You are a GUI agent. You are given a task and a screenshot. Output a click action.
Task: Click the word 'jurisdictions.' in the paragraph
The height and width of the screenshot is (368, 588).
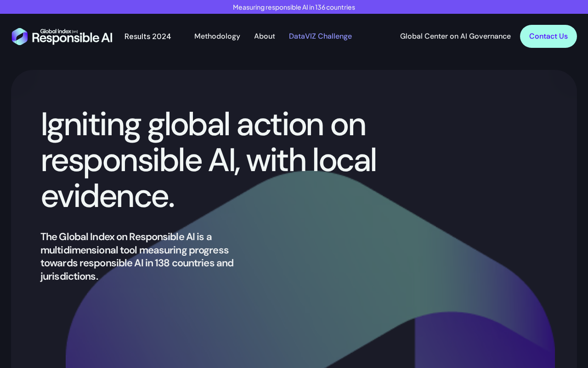pyautogui.click(x=69, y=276)
